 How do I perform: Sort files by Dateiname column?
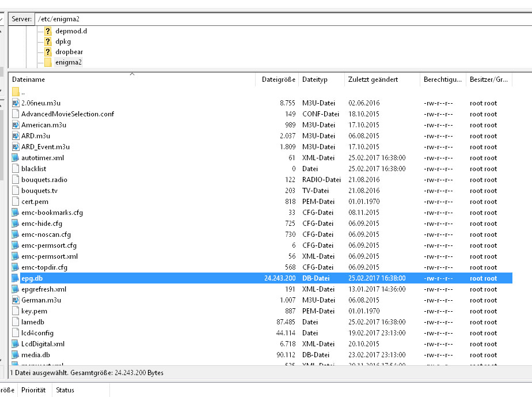coord(29,80)
